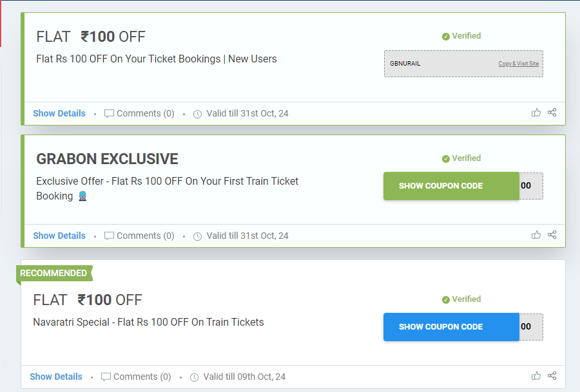Expand Show Details for Navaratri Special
Screen dimensions: 580x392
[x=56, y=377]
